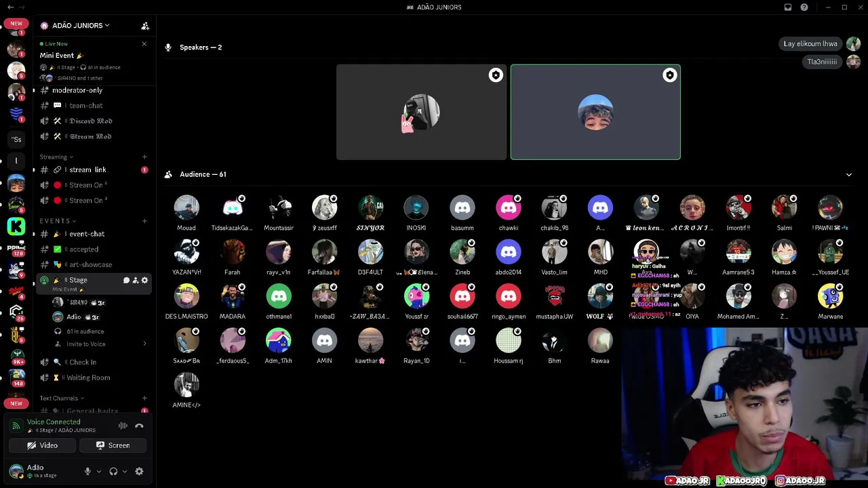Click the moderator badge on highlighted speaker tile

point(670,75)
